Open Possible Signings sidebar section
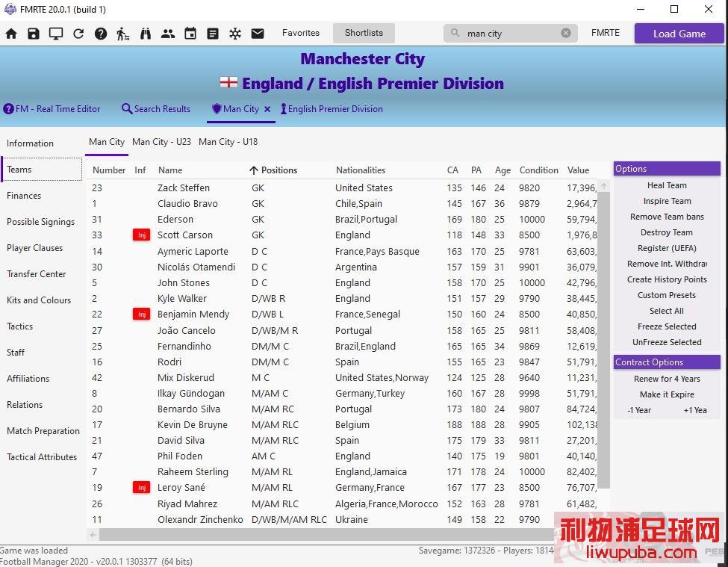This screenshot has height=567, width=728. click(40, 222)
